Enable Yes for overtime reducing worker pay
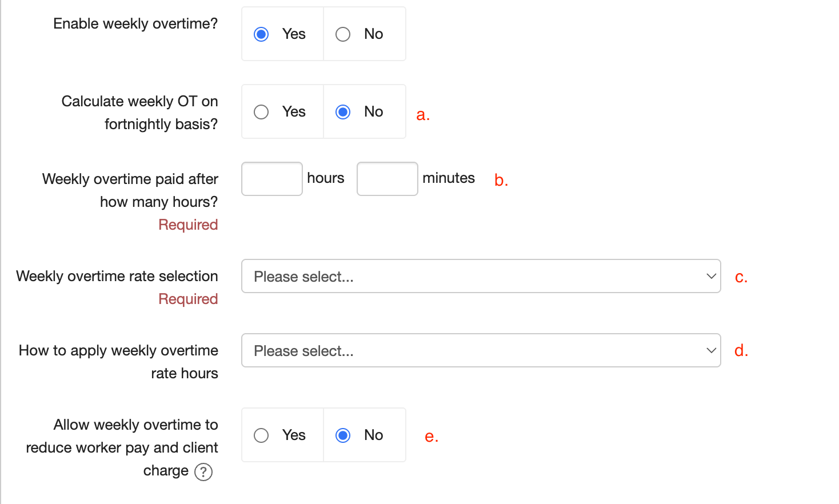This screenshot has width=839, height=504. 262,435
